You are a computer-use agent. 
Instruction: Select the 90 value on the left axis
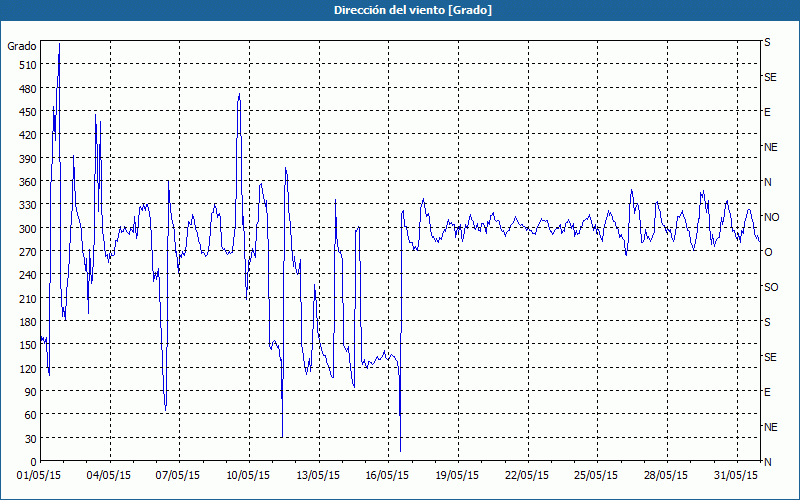[x=30, y=391]
